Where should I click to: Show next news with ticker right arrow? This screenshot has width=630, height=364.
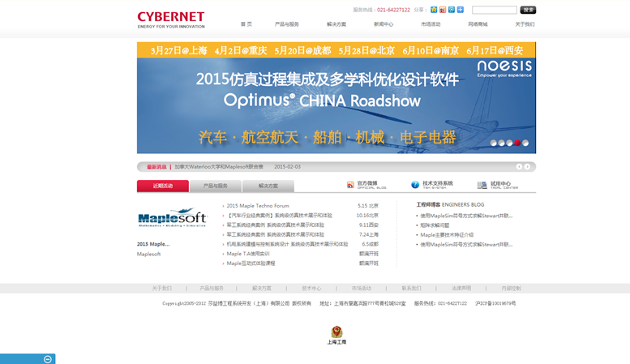[527, 167]
